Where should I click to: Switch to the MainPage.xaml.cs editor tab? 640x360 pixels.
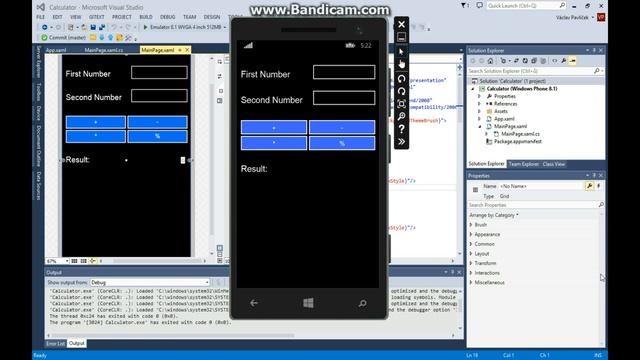[x=104, y=50]
